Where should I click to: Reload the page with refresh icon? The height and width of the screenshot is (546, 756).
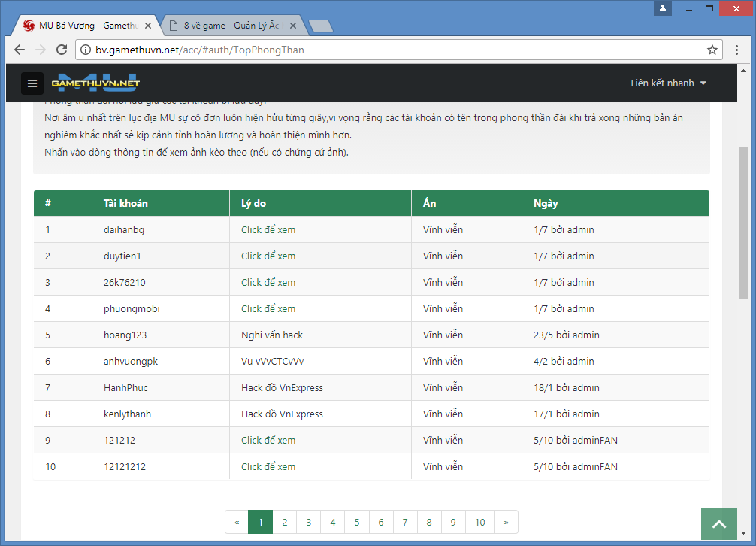pos(62,50)
